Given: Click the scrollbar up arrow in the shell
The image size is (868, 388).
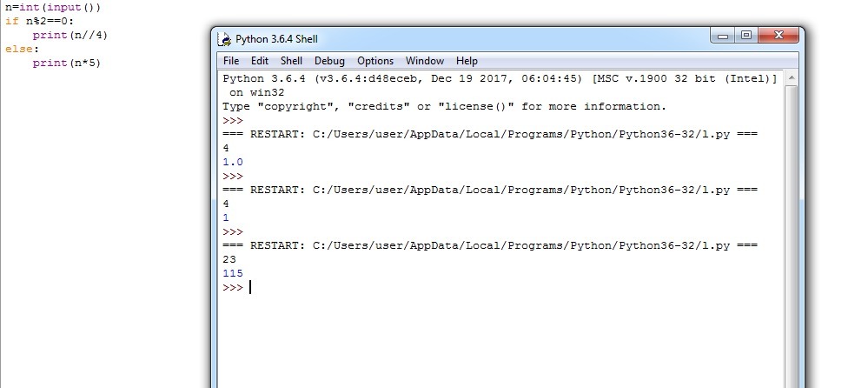Looking at the screenshot, I should [x=791, y=78].
